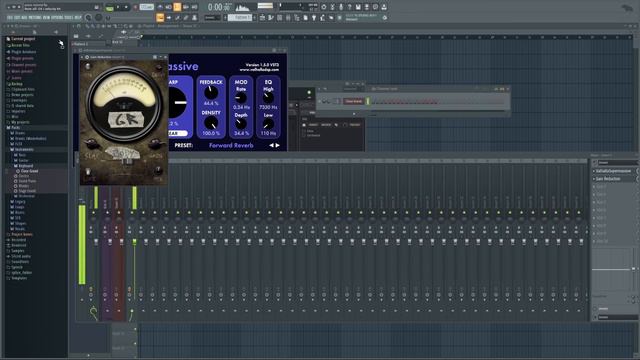Select Stage Grand preset in browser
Viewport: 640px width, 360px height.
[27, 191]
